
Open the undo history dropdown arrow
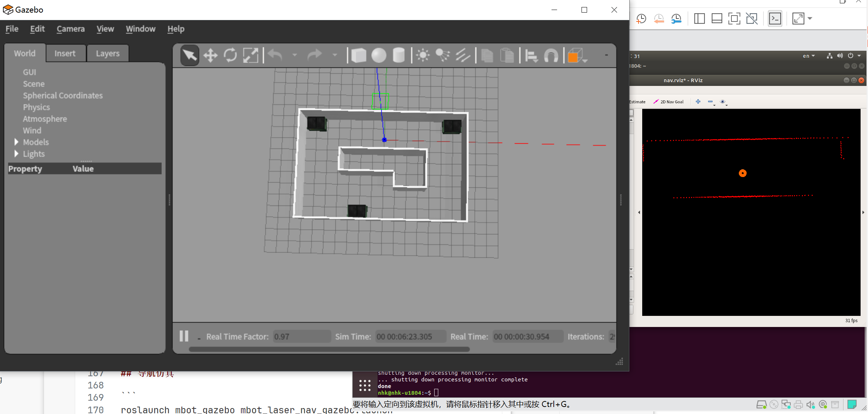295,55
